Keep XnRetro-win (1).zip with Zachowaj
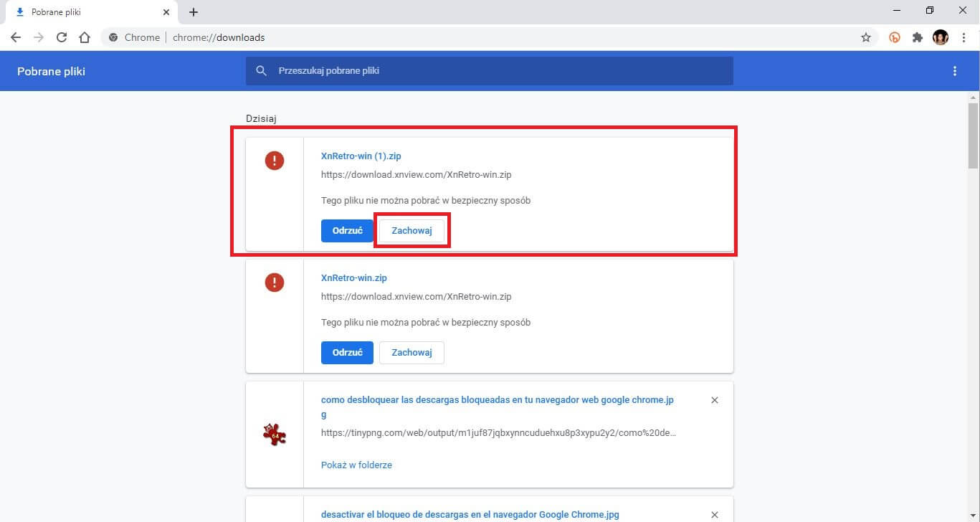980x522 pixels. point(411,231)
